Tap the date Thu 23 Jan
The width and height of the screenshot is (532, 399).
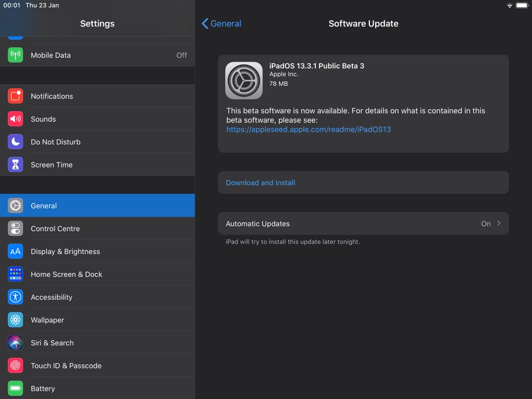(x=42, y=5)
